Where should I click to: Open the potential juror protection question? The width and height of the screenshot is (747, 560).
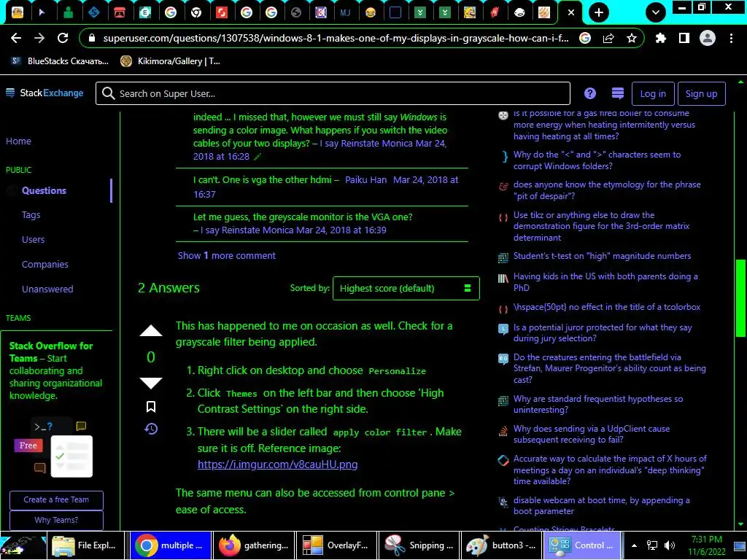(x=602, y=332)
